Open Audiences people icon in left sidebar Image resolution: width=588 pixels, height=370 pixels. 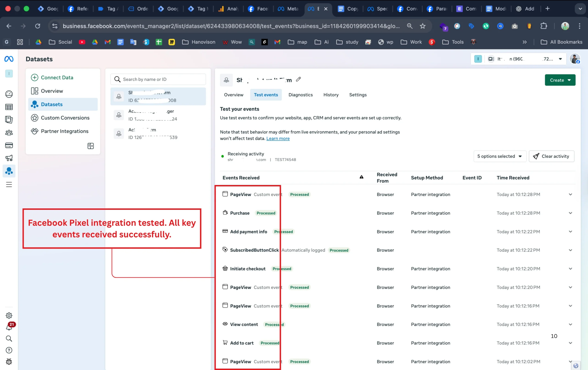pyautogui.click(x=9, y=132)
